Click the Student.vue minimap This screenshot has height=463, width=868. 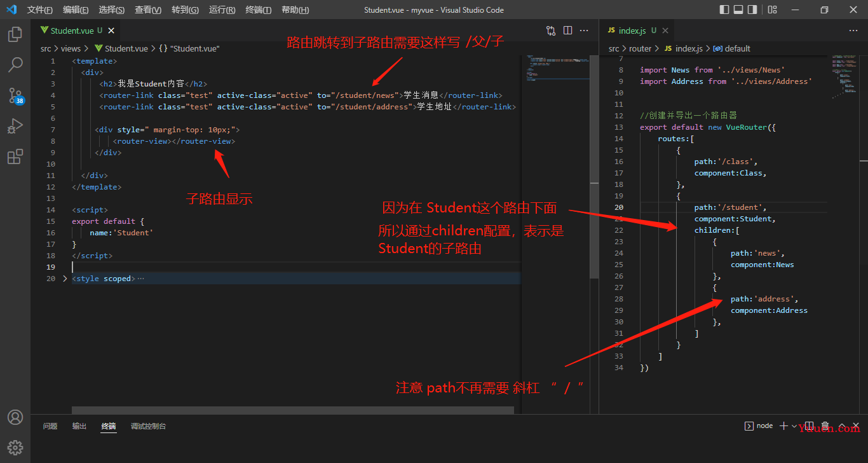pos(555,69)
